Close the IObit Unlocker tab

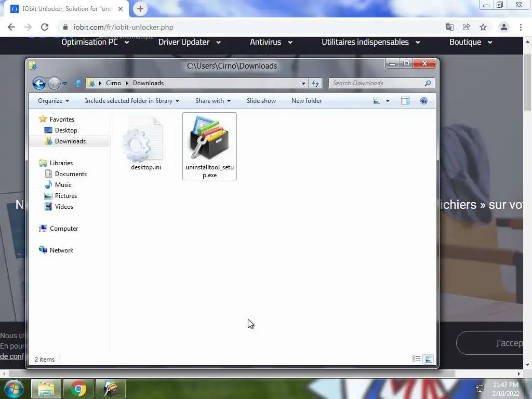[x=121, y=9]
